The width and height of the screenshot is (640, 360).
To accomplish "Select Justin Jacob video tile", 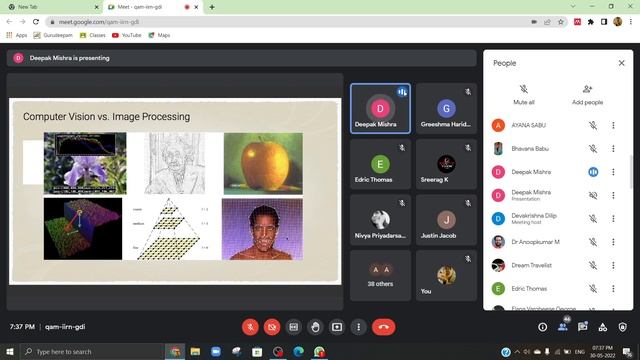I will click(x=446, y=220).
